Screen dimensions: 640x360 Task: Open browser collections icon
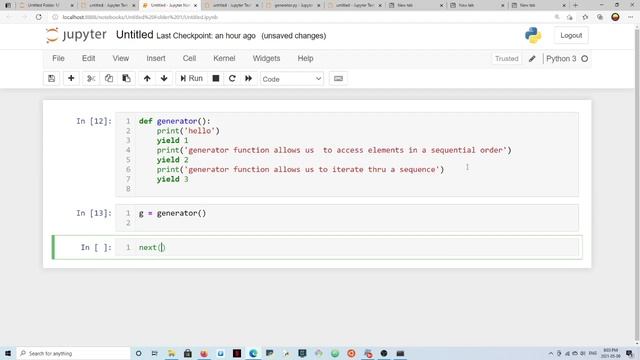pos(600,17)
